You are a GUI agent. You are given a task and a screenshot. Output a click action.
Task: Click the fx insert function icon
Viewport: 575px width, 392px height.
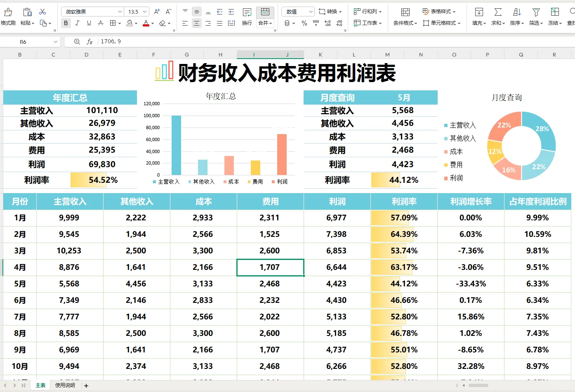pos(90,42)
